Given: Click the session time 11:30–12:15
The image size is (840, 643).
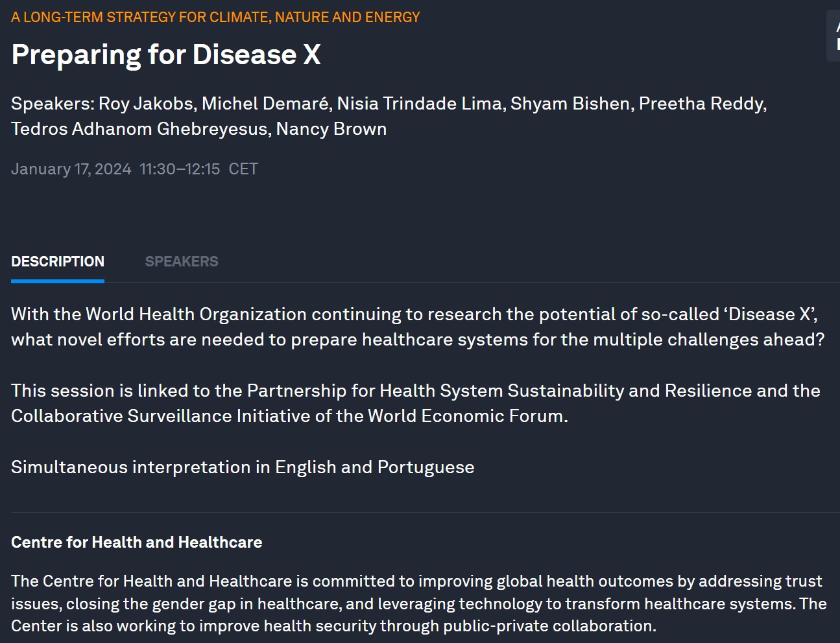Looking at the screenshot, I should pyautogui.click(x=180, y=169).
